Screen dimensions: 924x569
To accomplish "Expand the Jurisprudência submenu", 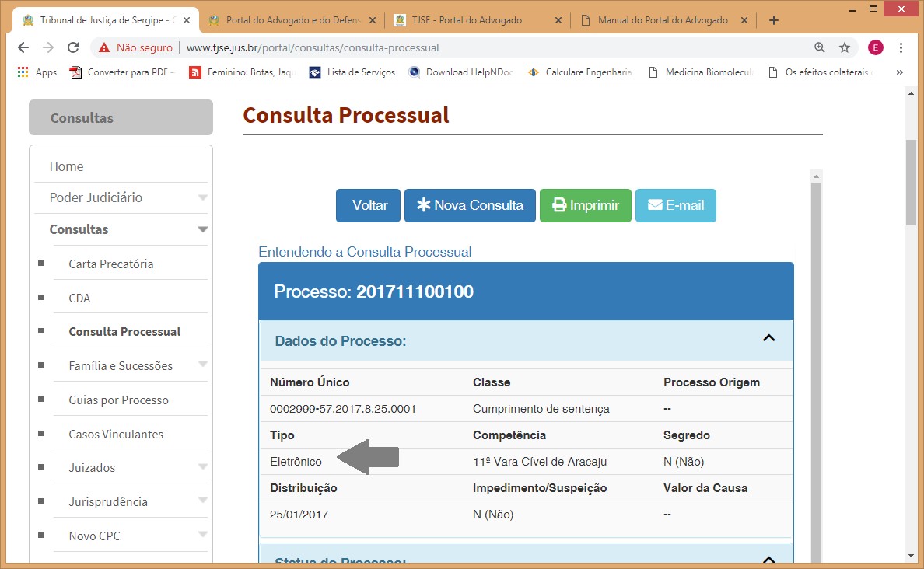I will point(202,501).
